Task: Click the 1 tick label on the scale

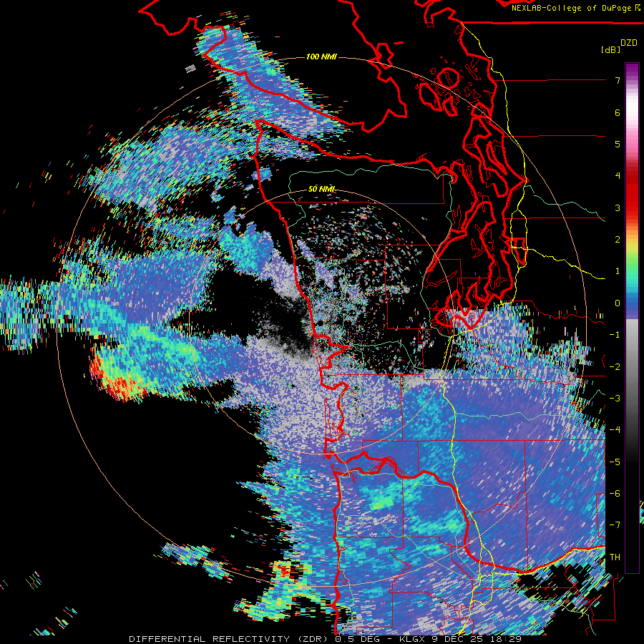Action: coord(618,271)
